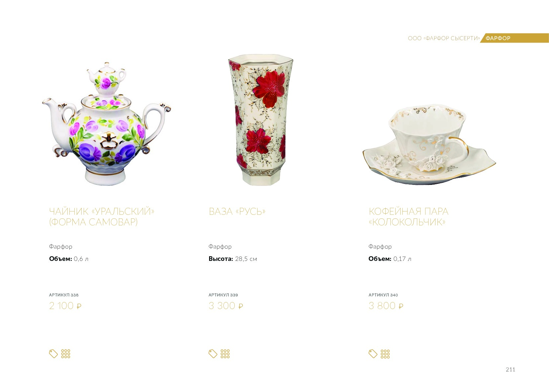Click the grid dots icon under article 338
This screenshot has width=549, height=392.
pos(66,354)
